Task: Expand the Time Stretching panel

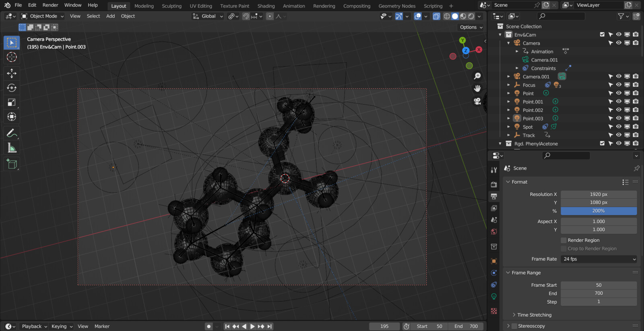Action: click(534, 315)
